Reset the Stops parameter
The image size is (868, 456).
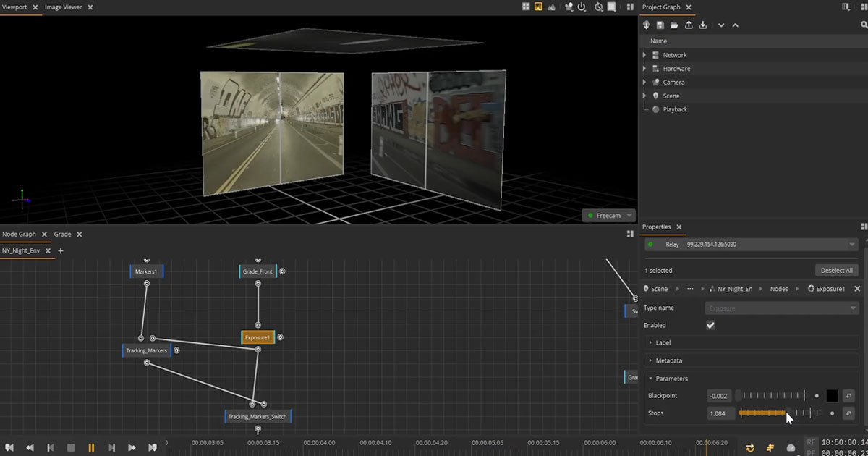tap(849, 413)
